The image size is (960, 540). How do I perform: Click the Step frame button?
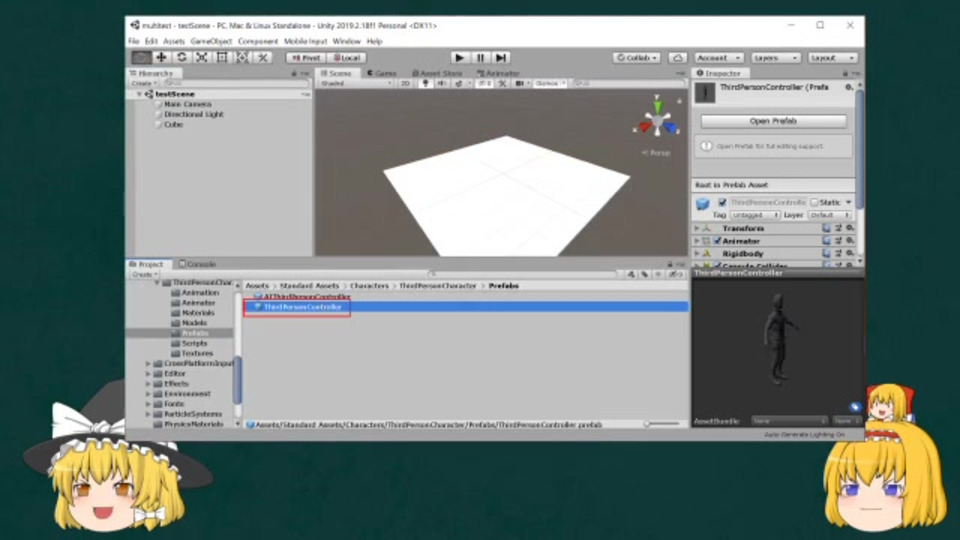501,58
